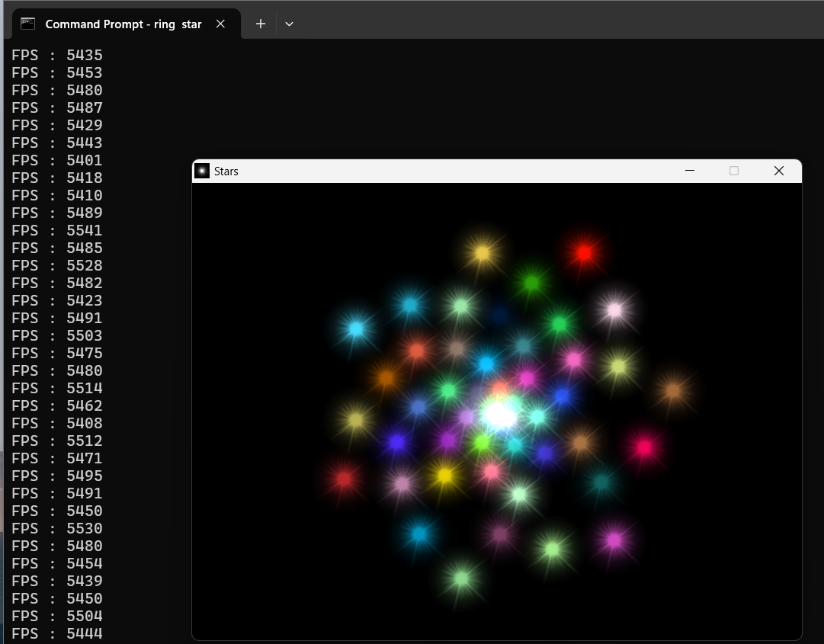Open a new terminal tab with plus
The image size is (824, 644).
(261, 24)
